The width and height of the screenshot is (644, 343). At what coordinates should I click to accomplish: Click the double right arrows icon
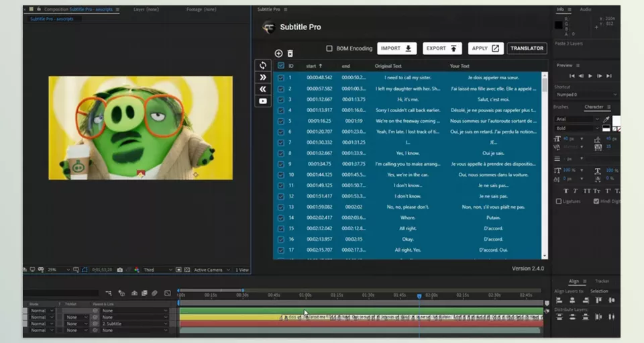[263, 77]
